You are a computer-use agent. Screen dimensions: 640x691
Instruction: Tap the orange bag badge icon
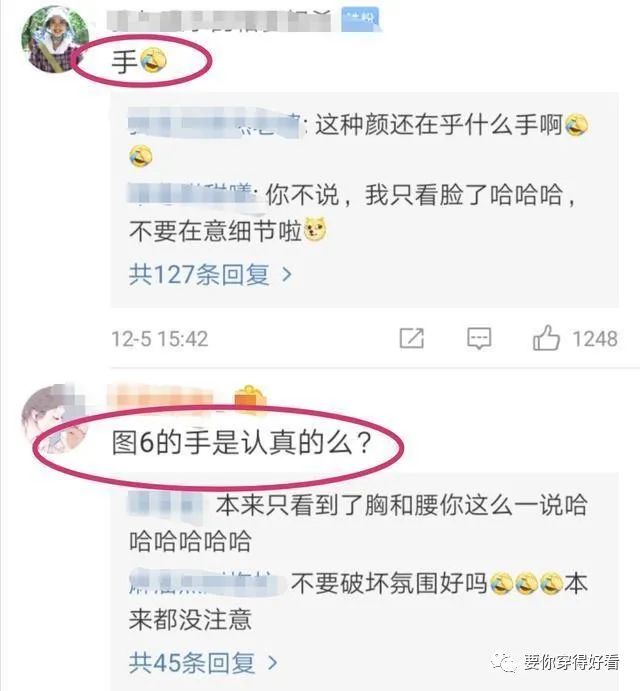point(250,398)
